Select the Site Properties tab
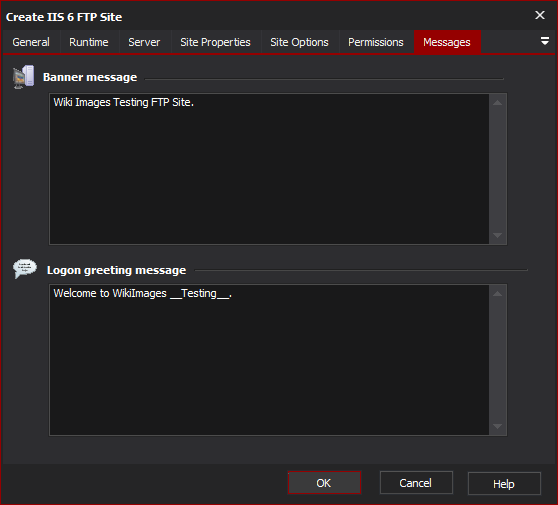The width and height of the screenshot is (558, 505). coord(215,42)
